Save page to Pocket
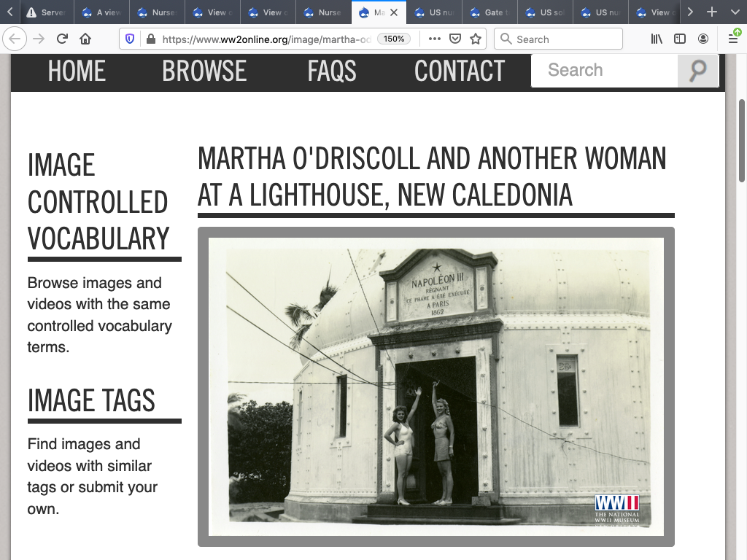 point(455,39)
